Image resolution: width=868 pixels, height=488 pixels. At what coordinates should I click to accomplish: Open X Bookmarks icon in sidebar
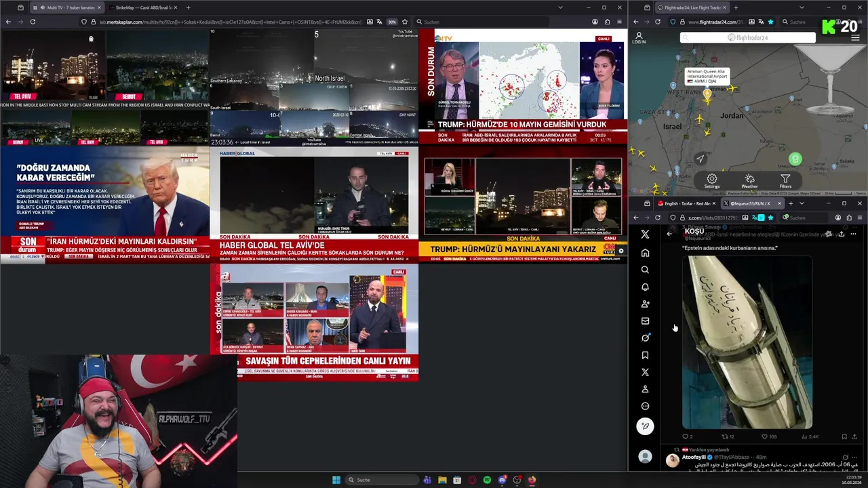click(x=645, y=355)
